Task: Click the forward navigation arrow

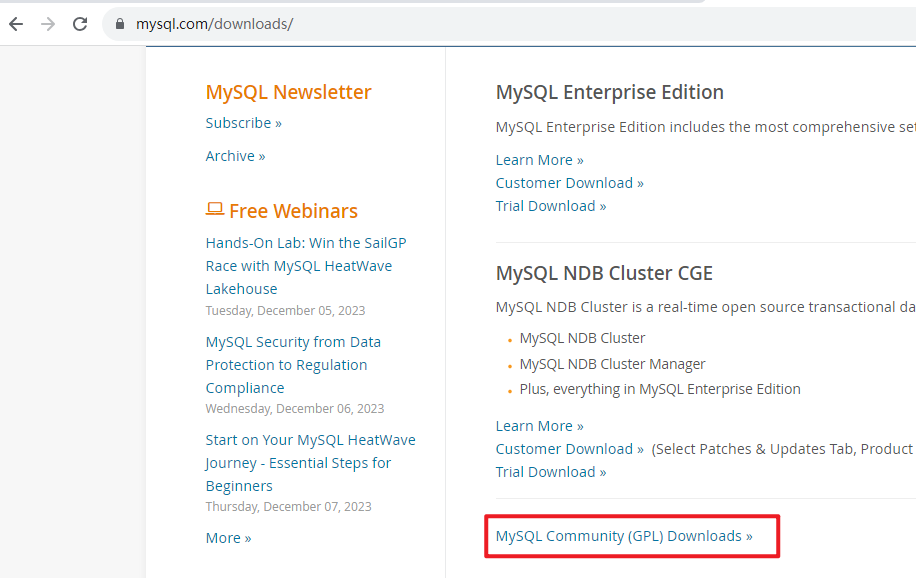Action: [47, 24]
